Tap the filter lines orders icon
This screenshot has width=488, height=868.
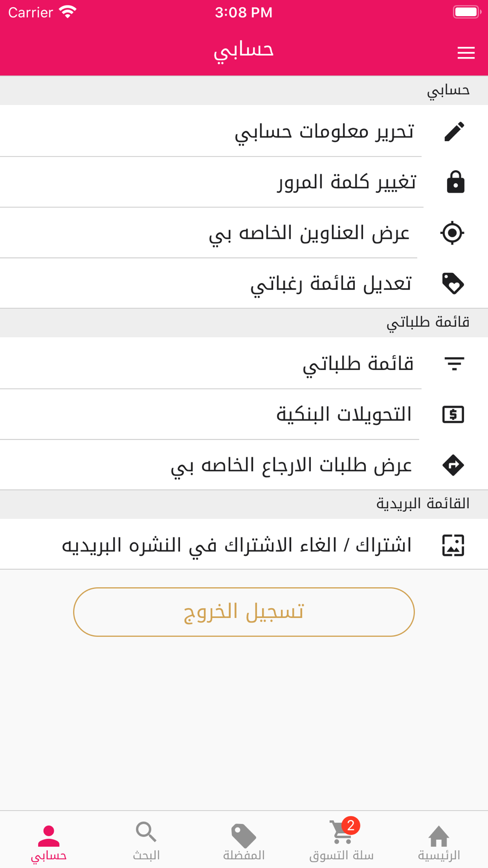tap(454, 364)
